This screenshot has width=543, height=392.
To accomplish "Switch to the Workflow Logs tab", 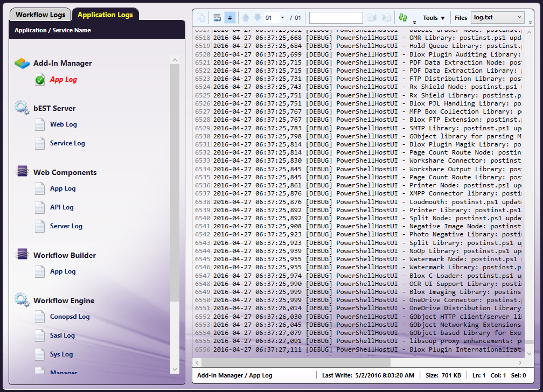I will 41,15.
